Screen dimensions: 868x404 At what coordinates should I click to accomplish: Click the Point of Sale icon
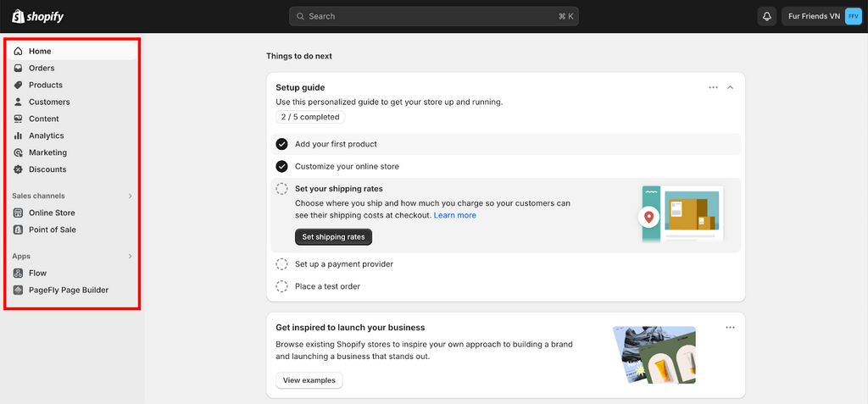click(19, 230)
